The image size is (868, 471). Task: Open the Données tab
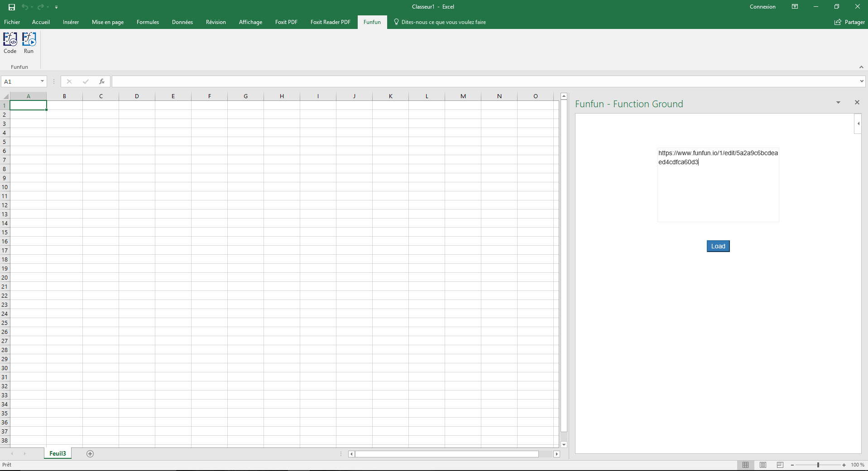click(x=182, y=22)
